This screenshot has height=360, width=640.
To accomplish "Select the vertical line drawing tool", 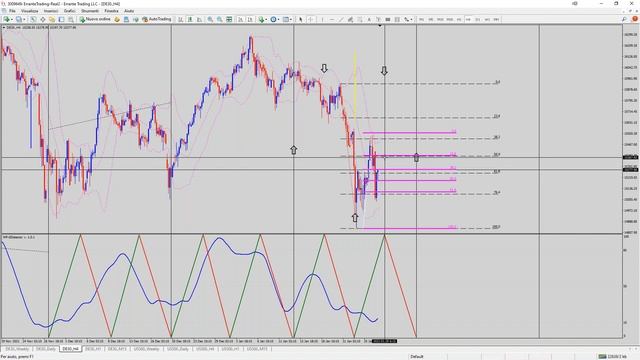I will click(x=322, y=19).
